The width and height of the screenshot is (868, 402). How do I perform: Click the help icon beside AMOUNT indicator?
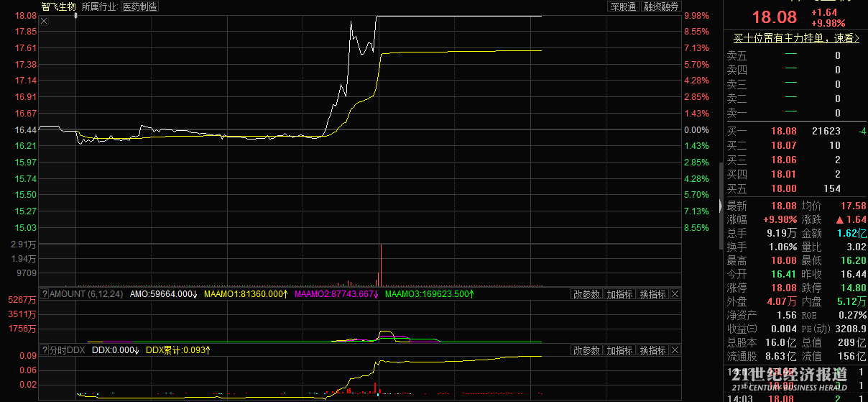[45, 294]
